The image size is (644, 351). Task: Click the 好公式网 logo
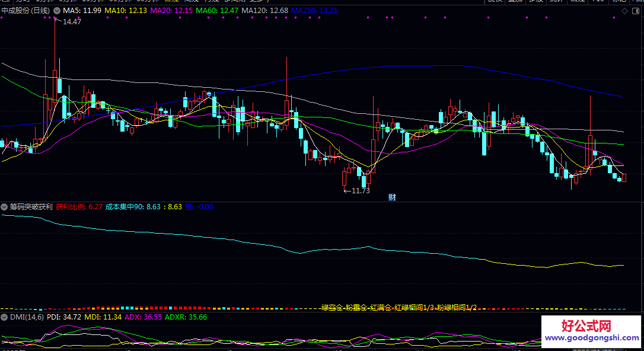click(586, 326)
